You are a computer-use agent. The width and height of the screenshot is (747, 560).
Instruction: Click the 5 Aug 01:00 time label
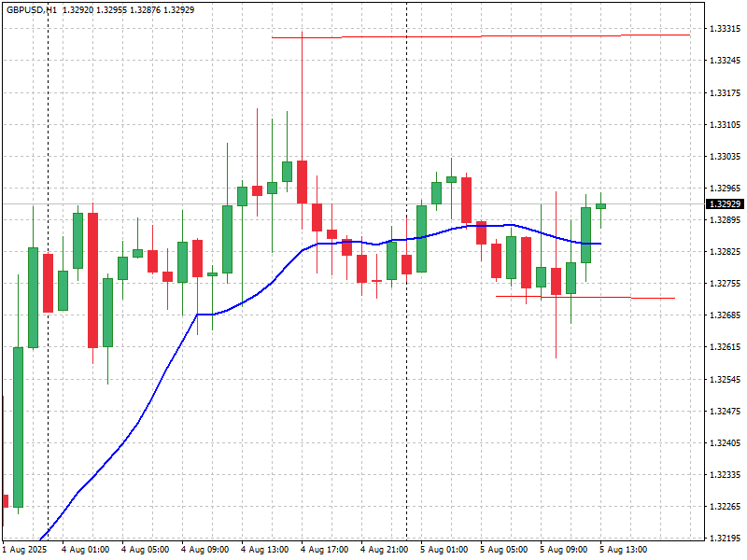tap(444, 550)
